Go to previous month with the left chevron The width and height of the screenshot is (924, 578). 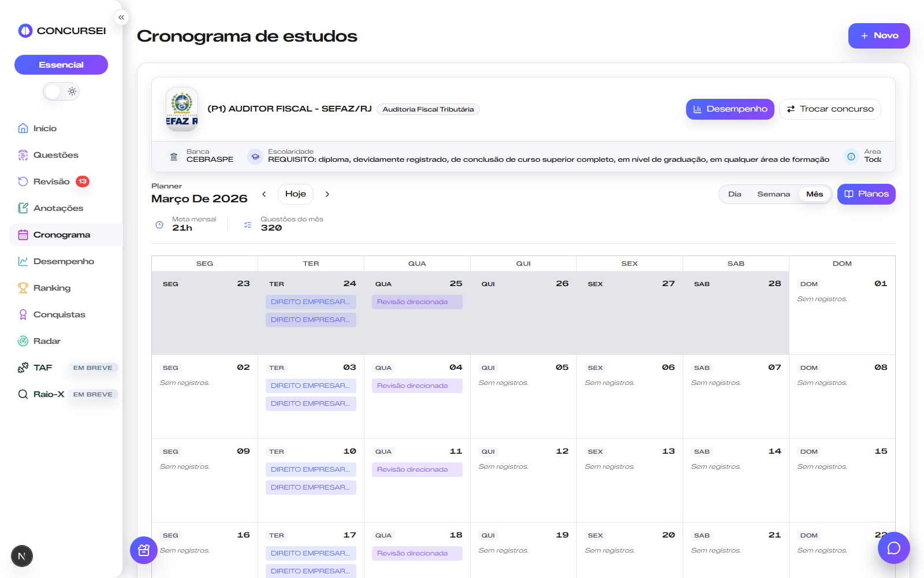click(264, 194)
